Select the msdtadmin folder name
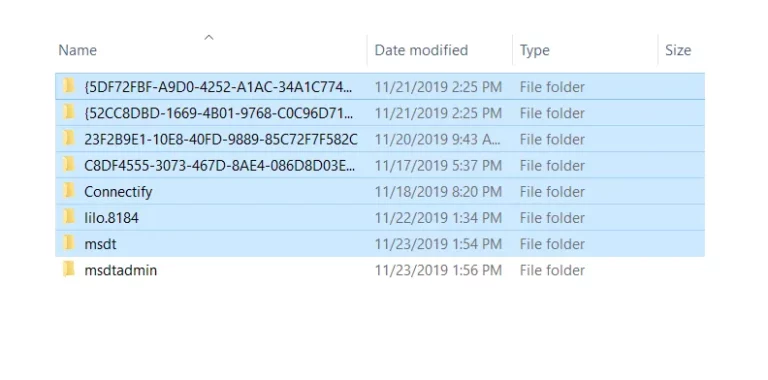 [x=120, y=270]
